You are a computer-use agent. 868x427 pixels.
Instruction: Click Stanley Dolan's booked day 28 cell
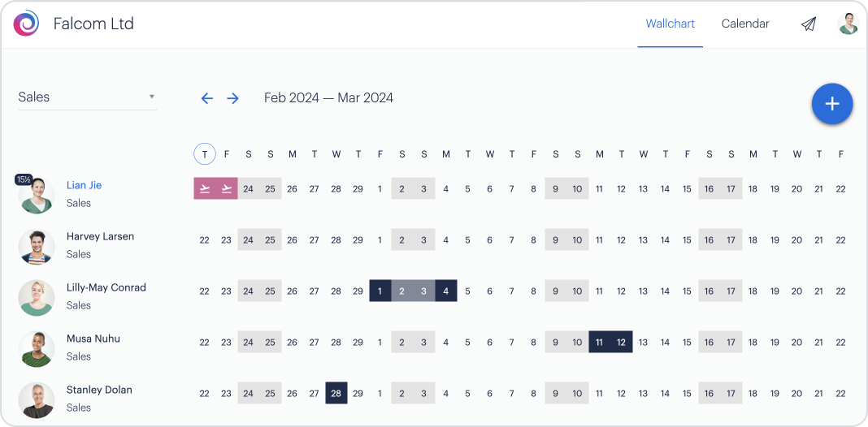coord(336,394)
